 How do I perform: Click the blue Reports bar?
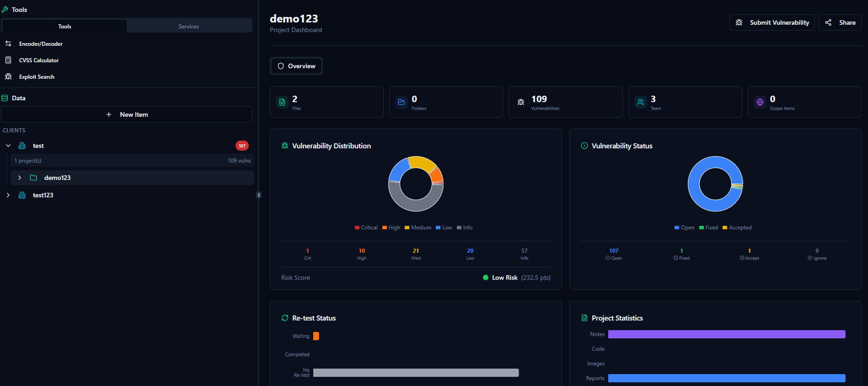[727, 378]
